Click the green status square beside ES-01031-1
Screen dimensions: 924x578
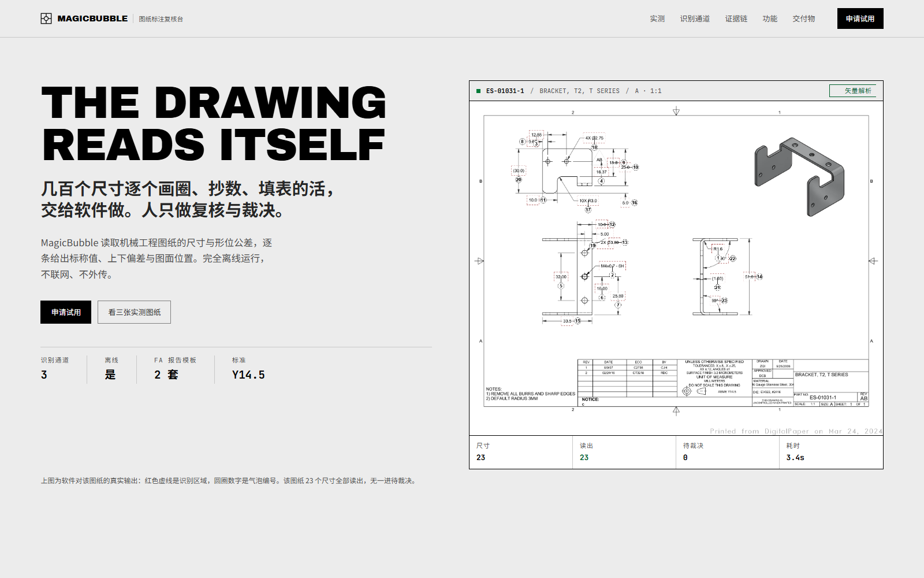click(478, 91)
